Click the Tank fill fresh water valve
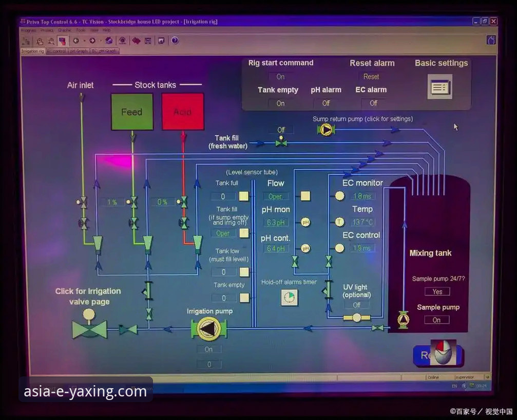 [281, 143]
